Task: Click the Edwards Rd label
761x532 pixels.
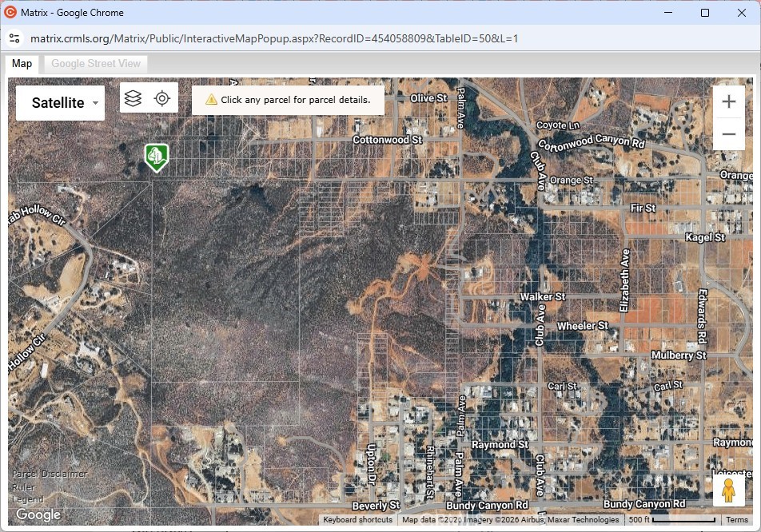Action: click(x=703, y=316)
